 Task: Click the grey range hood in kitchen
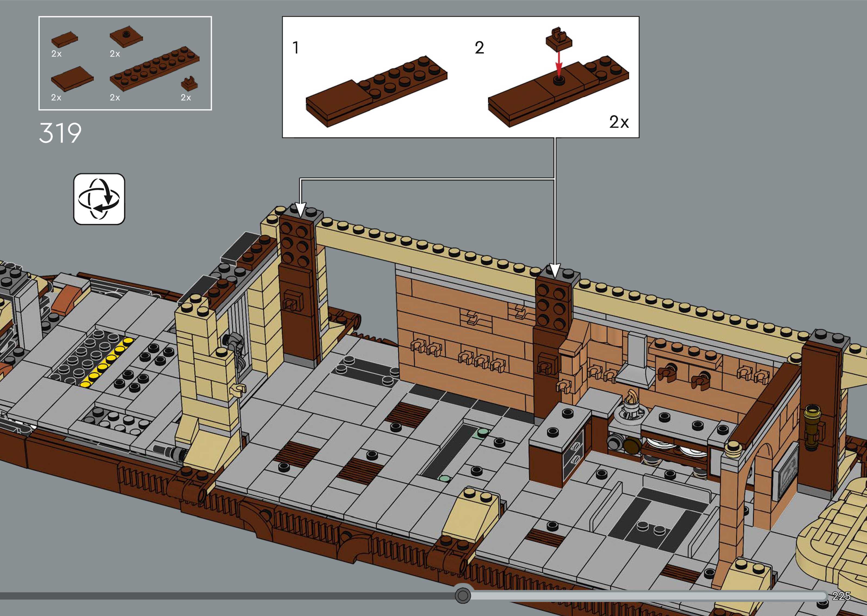pyautogui.click(x=636, y=360)
